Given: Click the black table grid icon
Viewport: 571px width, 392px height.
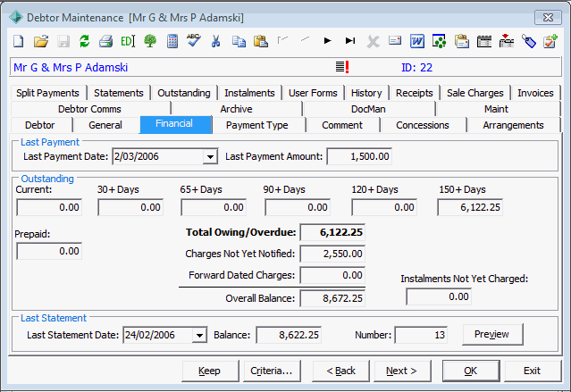Looking at the screenshot, I should tap(484, 41).
